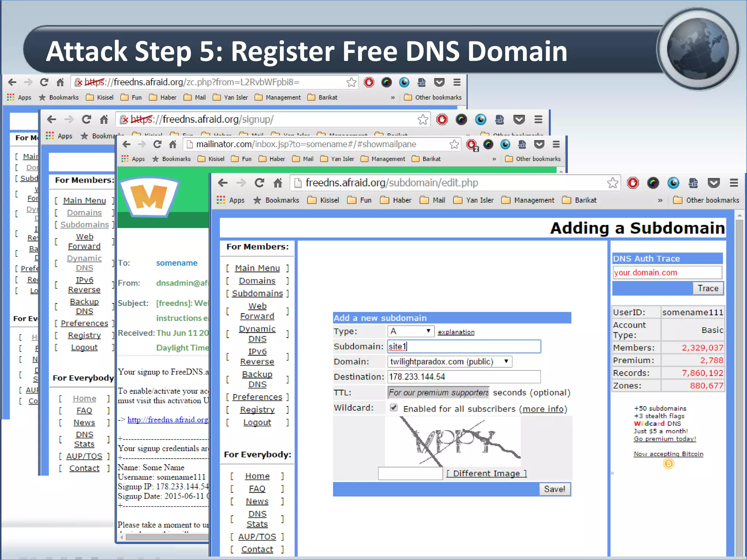The image size is (747, 560).
Task: Click Reload icon in signup browser window
Action: click(x=86, y=120)
